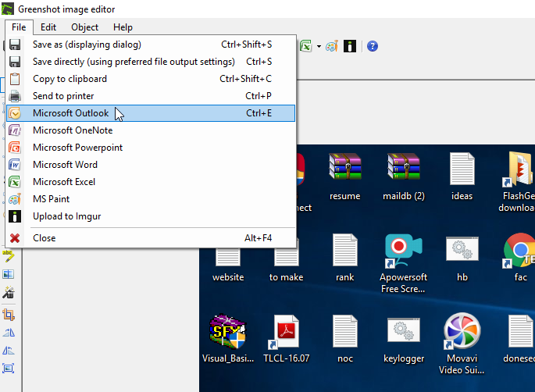Viewport: 535px width, 392px height.
Task: Click the Greenshot logo in title bar
Action: click(8, 9)
